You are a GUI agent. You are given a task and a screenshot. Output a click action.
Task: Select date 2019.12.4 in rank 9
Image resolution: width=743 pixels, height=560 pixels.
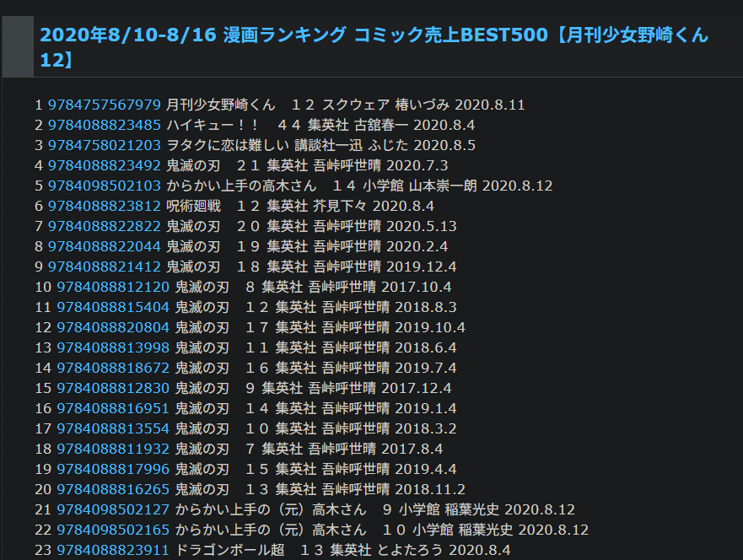coord(422,267)
